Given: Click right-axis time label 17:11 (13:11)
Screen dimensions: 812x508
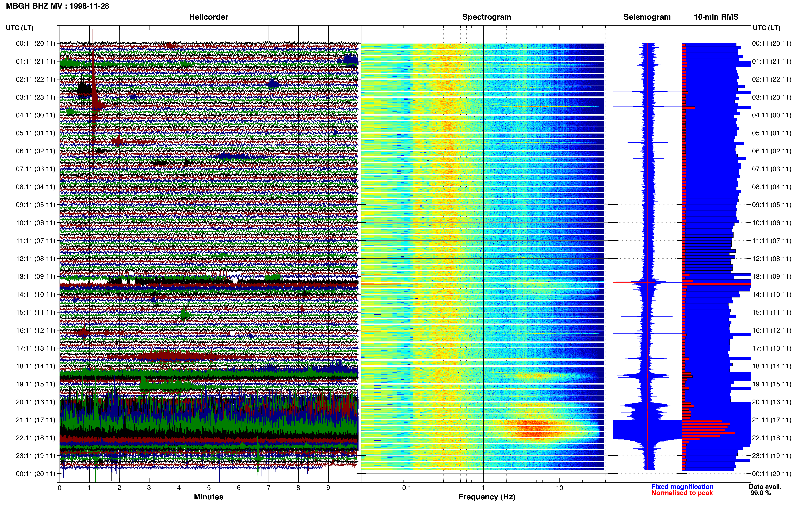Looking at the screenshot, I should (x=772, y=348).
